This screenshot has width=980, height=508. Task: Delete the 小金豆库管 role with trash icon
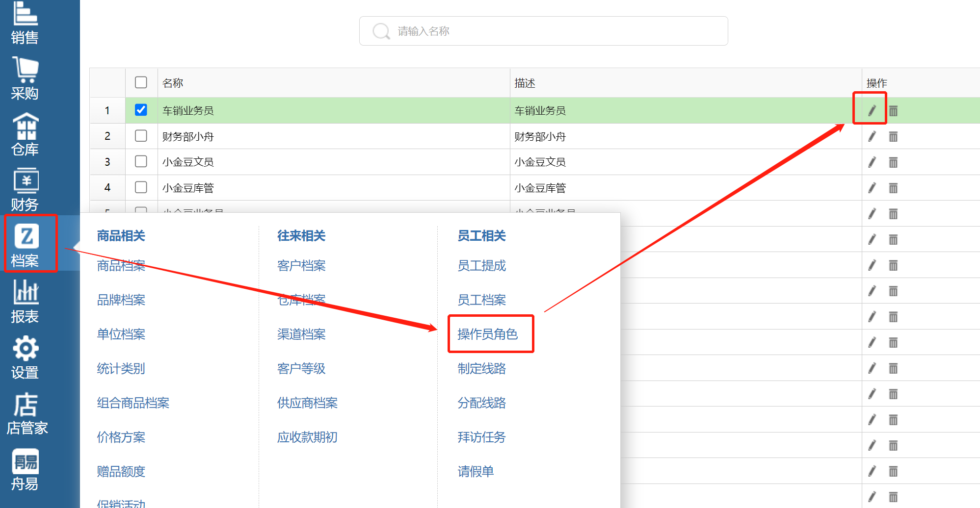click(x=893, y=188)
